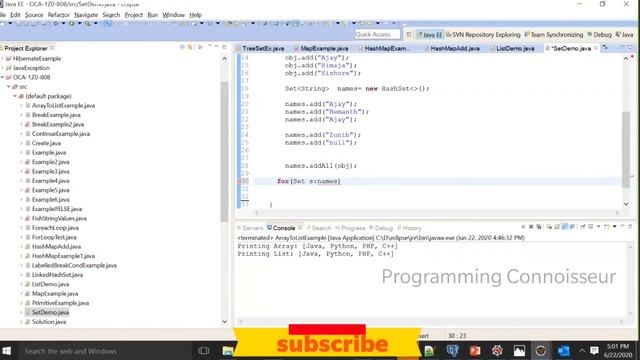Maximize the Project Explorer panel
Screen dimensions: 640x360
(224, 47)
